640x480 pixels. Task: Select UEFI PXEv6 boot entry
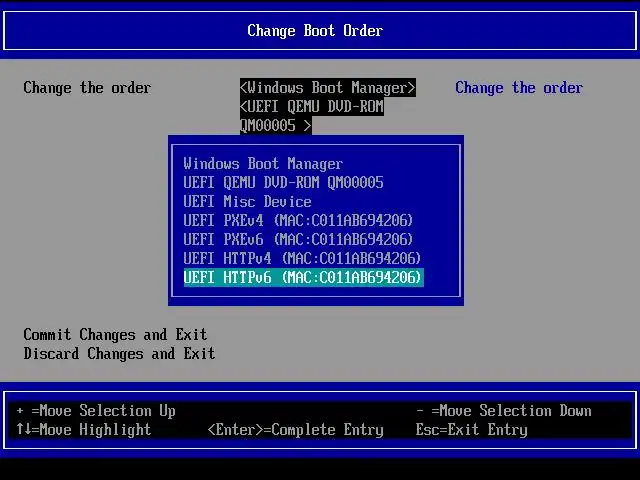coord(298,240)
